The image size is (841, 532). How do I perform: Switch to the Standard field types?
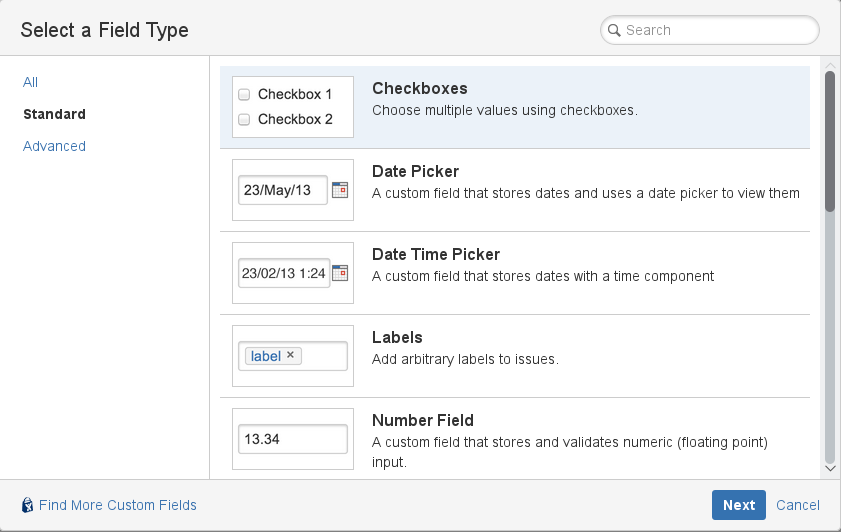point(54,114)
